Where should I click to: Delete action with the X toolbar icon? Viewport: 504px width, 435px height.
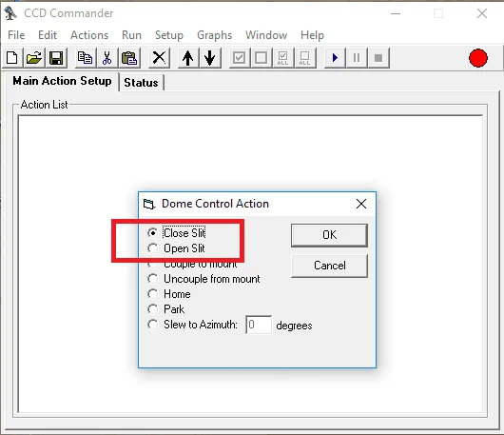point(159,58)
